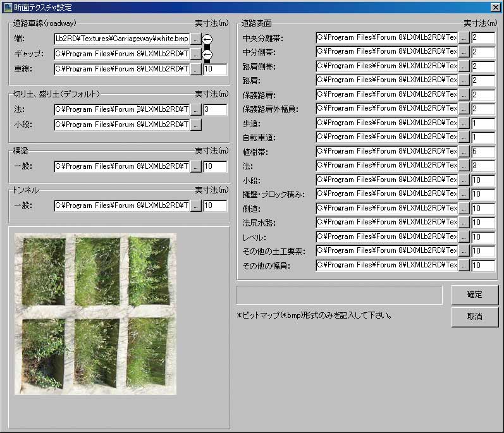Click 路肩 real size field
The width and height of the screenshot is (504, 433).
pos(483,81)
